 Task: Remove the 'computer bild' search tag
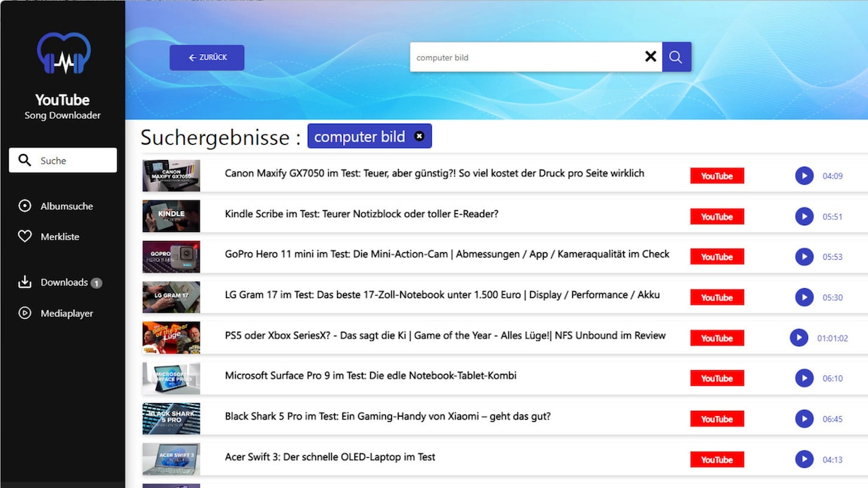(419, 137)
